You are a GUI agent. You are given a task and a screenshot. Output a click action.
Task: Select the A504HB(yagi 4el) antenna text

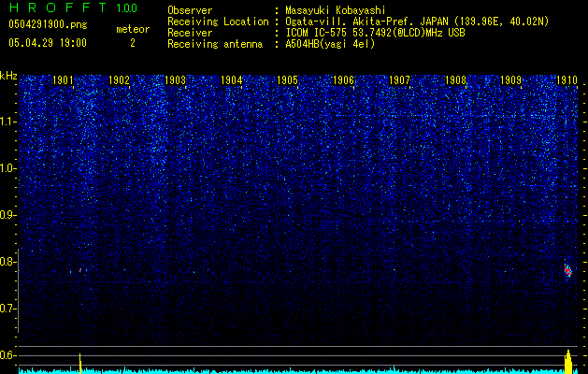coord(330,44)
